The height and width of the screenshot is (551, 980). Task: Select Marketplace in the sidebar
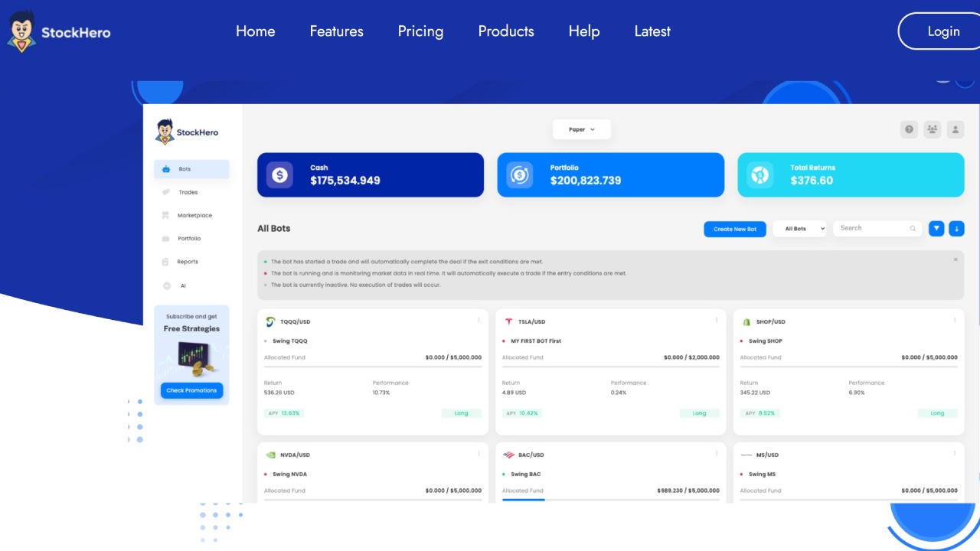click(194, 216)
